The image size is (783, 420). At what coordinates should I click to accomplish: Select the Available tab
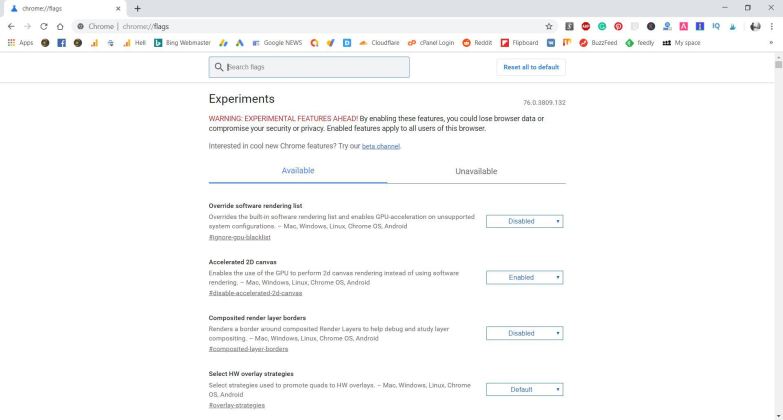pyautogui.click(x=298, y=170)
